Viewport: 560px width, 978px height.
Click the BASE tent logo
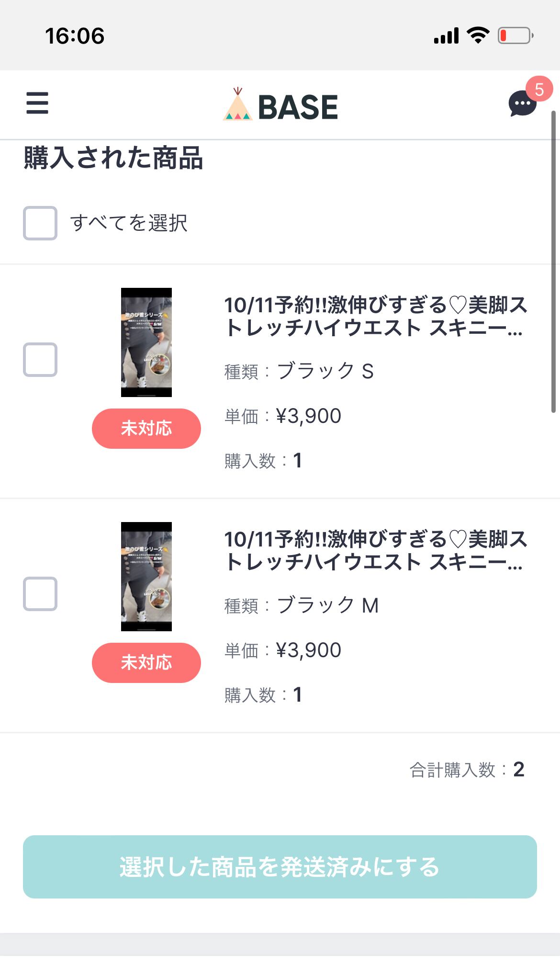[238, 105]
